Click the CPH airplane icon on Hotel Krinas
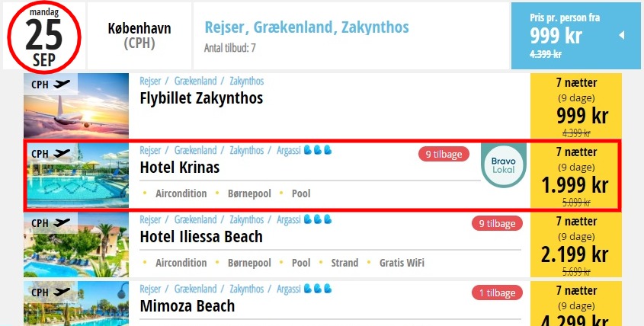The width and height of the screenshot is (644, 326). coord(62,154)
